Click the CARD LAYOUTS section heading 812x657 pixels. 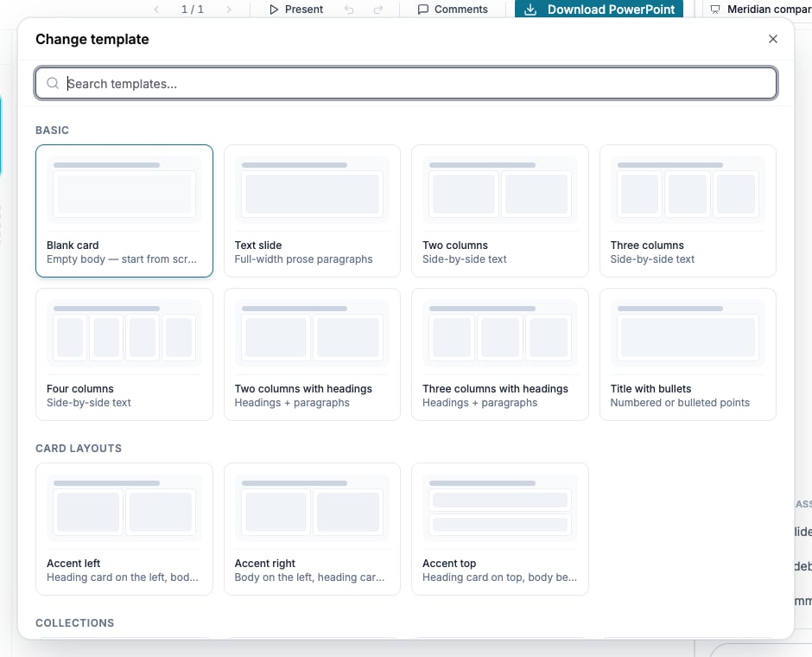point(79,448)
